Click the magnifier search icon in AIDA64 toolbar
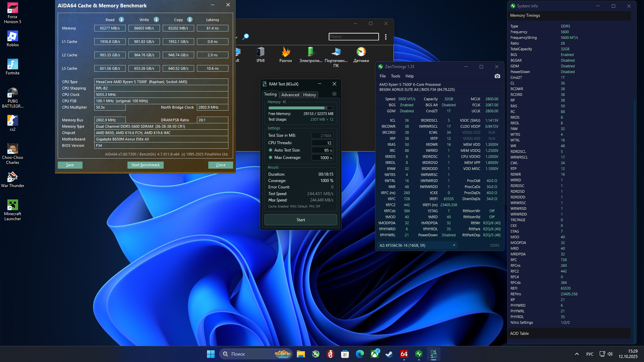Screen dimensions: 644x362 (x=246, y=37)
